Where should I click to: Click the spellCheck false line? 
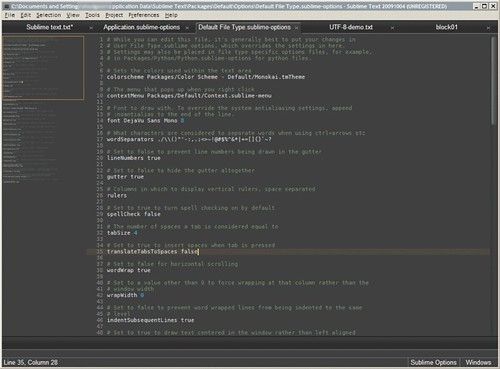pos(134,214)
